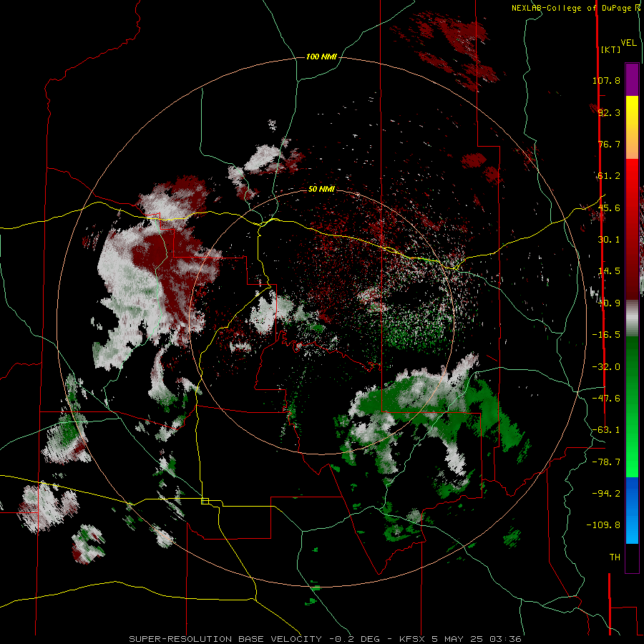Click the TH label on the legend

(x=615, y=557)
